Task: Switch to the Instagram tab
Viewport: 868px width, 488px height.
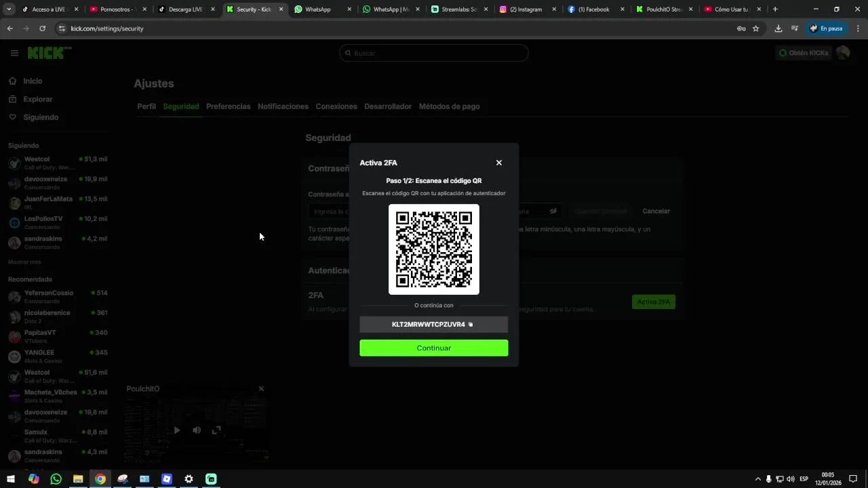Action: [x=528, y=9]
